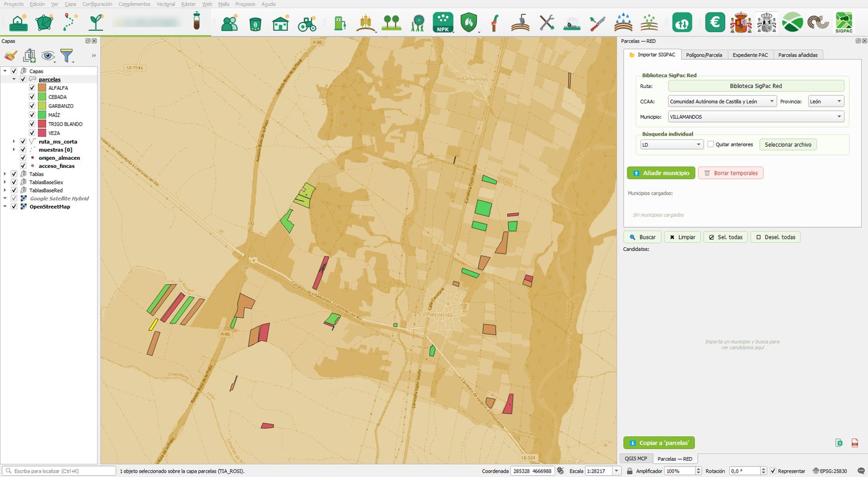Switch to QGIS MCP bottom tab

[635, 458]
